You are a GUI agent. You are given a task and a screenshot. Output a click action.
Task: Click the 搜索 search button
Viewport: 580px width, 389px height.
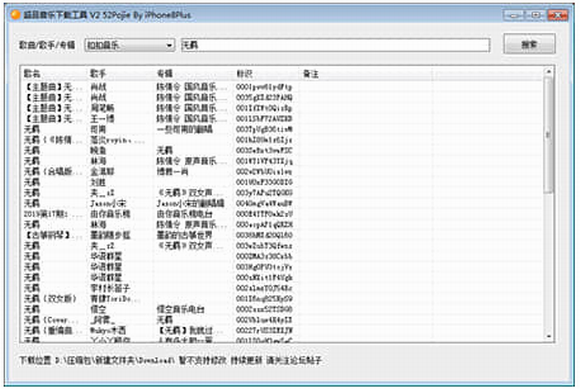pyautogui.click(x=529, y=44)
